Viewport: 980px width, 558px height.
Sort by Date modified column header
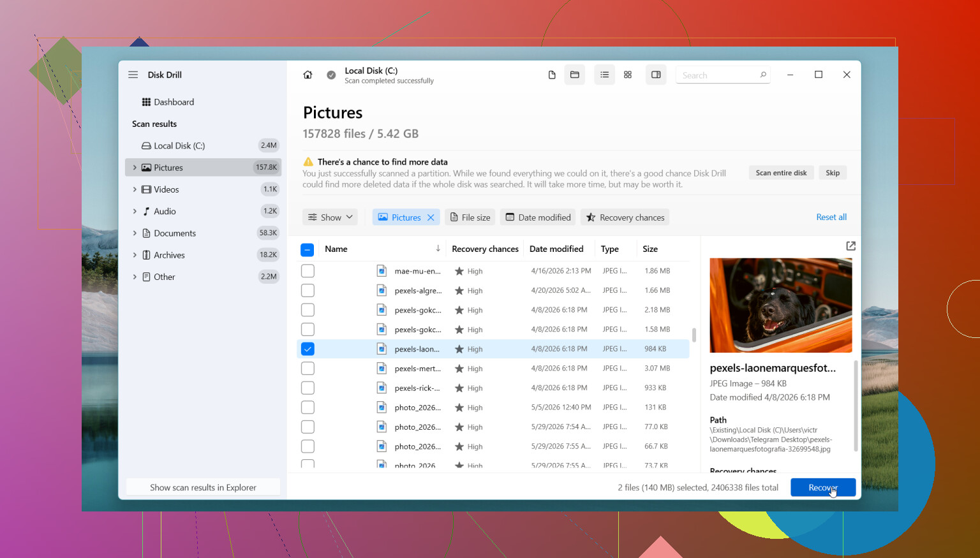click(x=556, y=249)
